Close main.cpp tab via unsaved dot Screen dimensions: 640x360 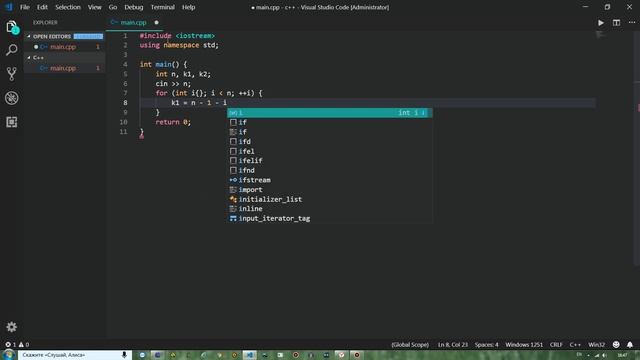coord(156,22)
